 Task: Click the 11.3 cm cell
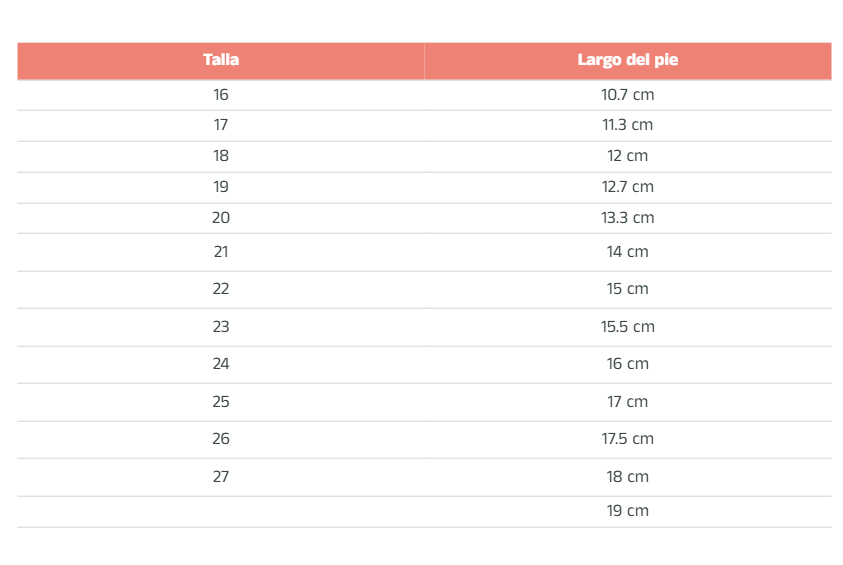[x=627, y=125]
